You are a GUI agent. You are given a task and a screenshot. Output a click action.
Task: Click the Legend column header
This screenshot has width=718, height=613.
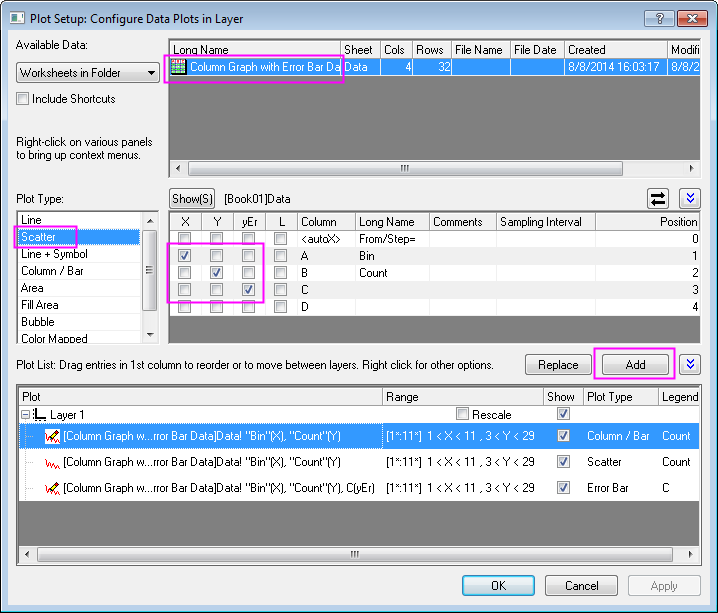pyautogui.click(x=679, y=396)
